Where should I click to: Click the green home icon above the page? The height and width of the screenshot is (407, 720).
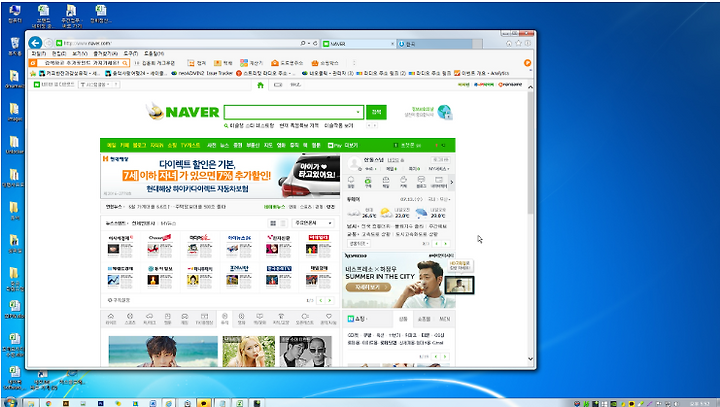click(x=260, y=85)
